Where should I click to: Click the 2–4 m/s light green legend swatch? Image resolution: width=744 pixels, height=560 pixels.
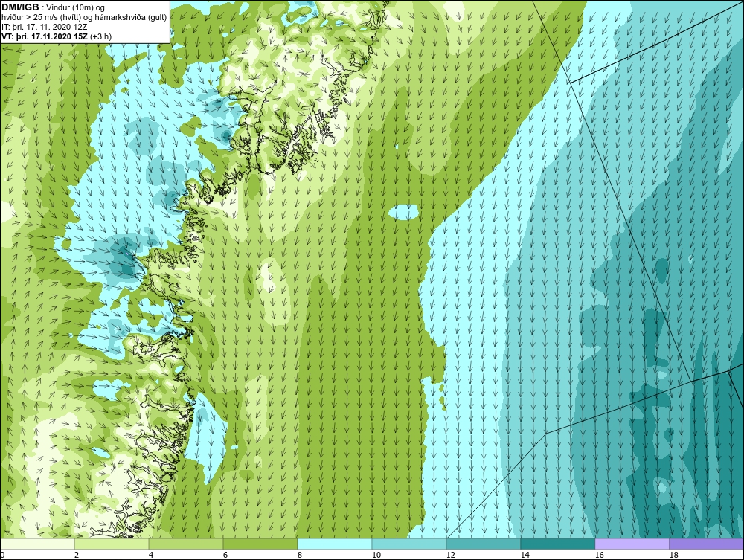(x=112, y=544)
